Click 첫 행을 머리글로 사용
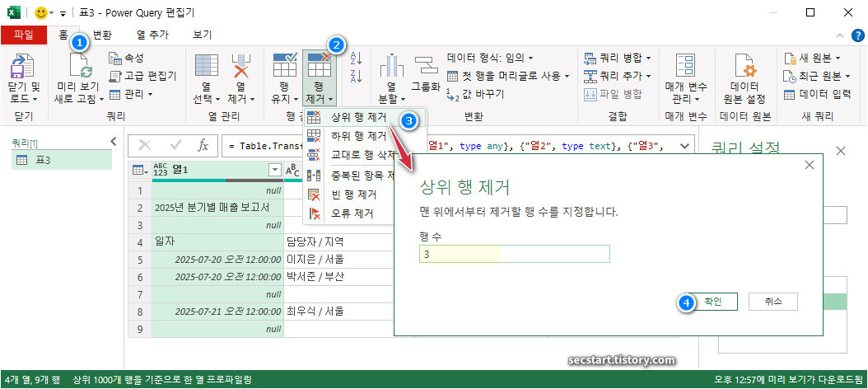 508,76
